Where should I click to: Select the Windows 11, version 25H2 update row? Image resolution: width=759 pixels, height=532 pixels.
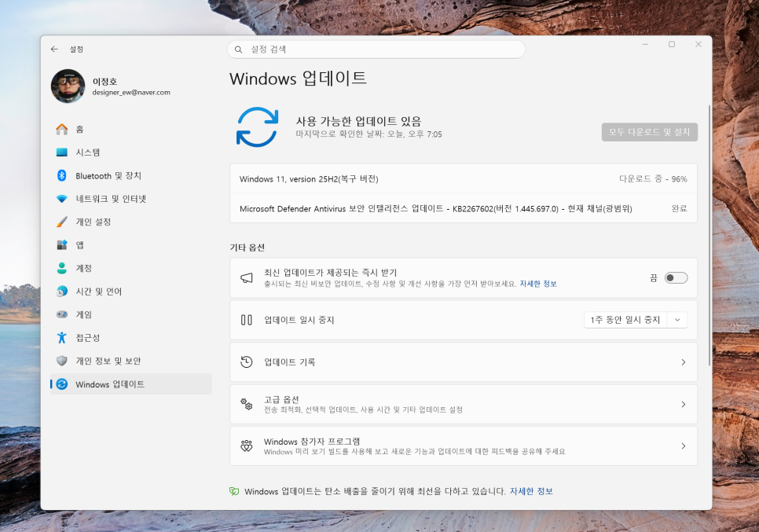click(x=464, y=179)
